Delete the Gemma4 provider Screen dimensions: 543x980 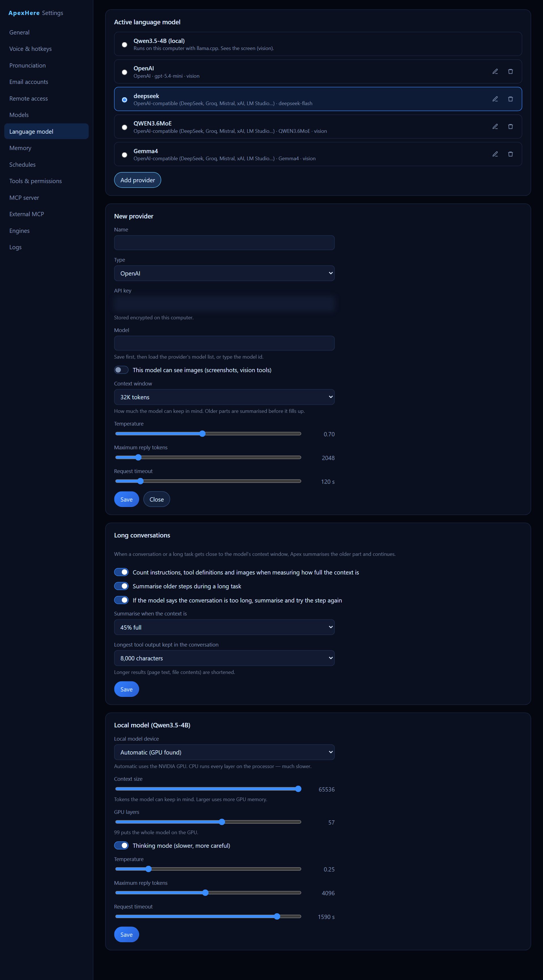(x=510, y=154)
